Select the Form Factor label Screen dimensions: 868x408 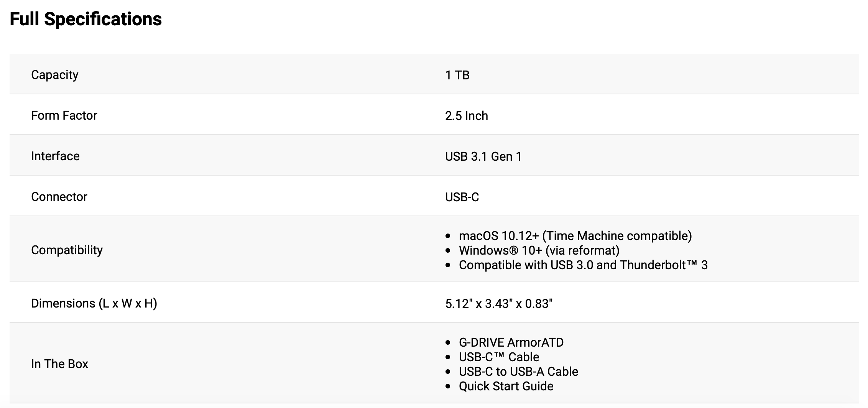tap(64, 115)
